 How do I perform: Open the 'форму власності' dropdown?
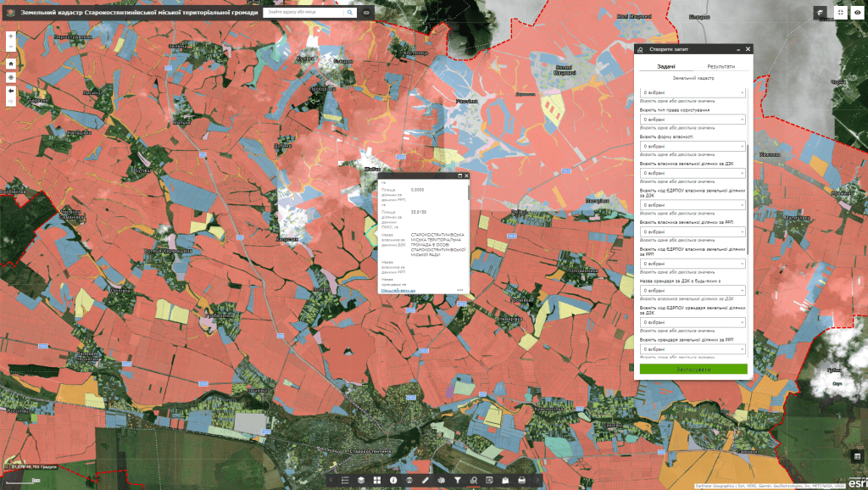coord(693,146)
